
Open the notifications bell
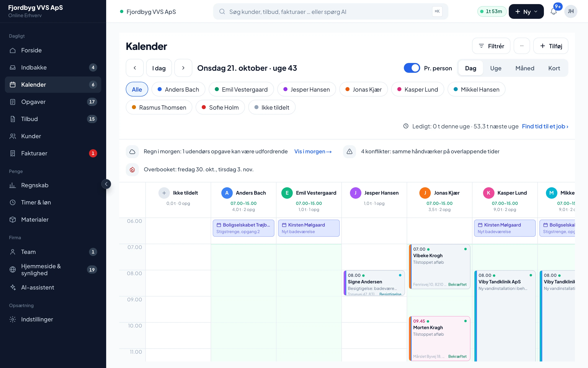[x=553, y=11]
